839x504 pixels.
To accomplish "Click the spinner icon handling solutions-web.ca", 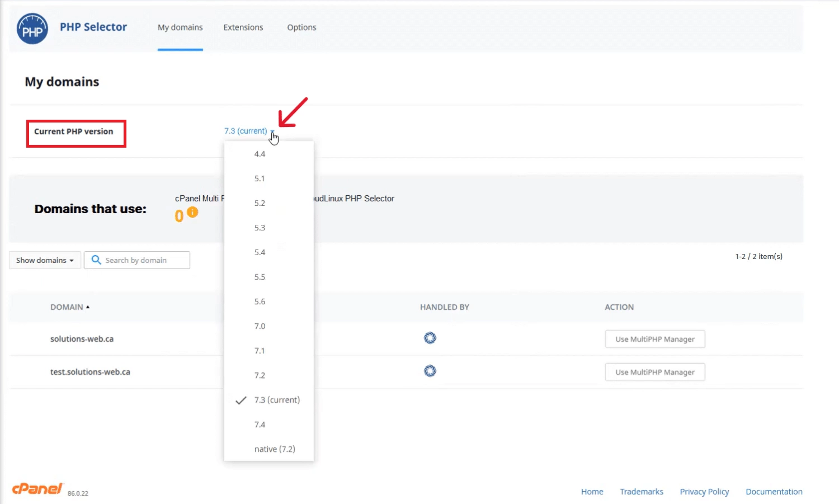I will (430, 338).
